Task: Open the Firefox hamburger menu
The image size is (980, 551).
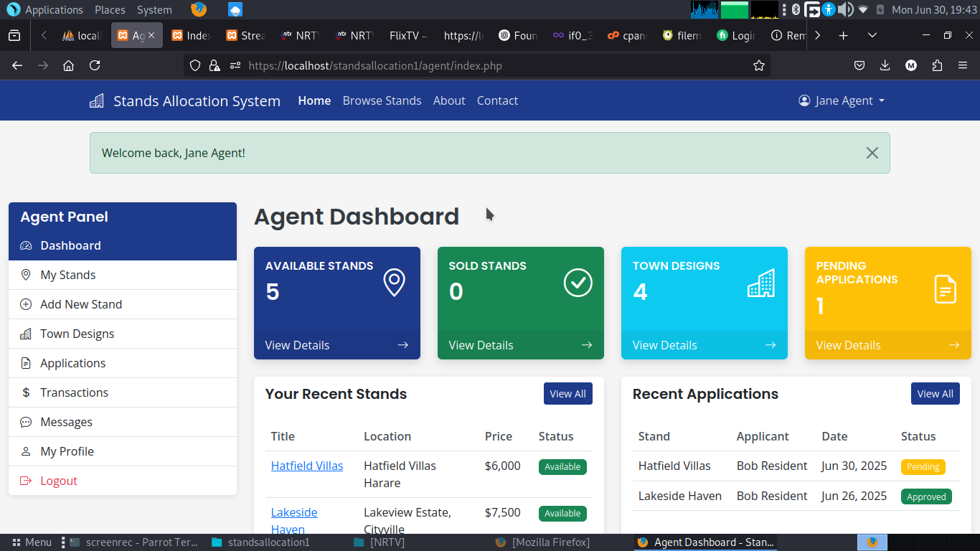Action: click(963, 65)
